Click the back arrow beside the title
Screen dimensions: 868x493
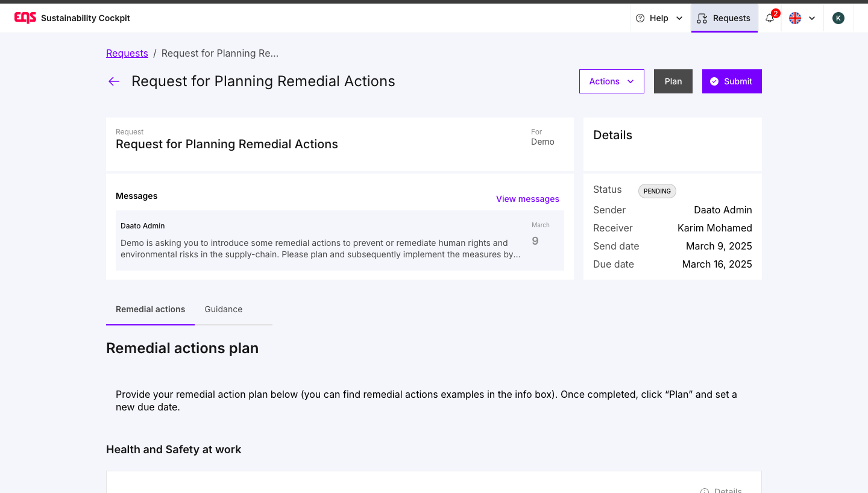coord(114,81)
